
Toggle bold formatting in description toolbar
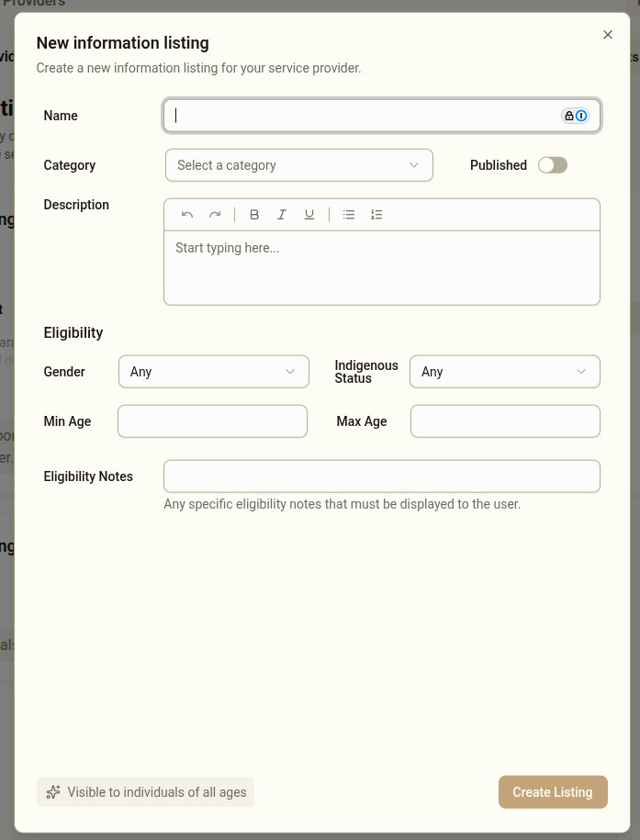point(254,215)
